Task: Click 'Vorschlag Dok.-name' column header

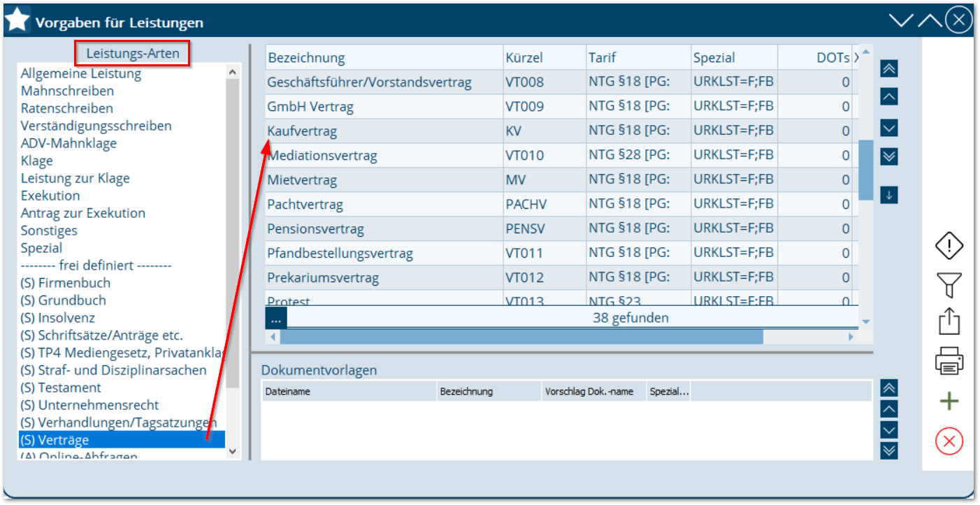Action: 594,391
